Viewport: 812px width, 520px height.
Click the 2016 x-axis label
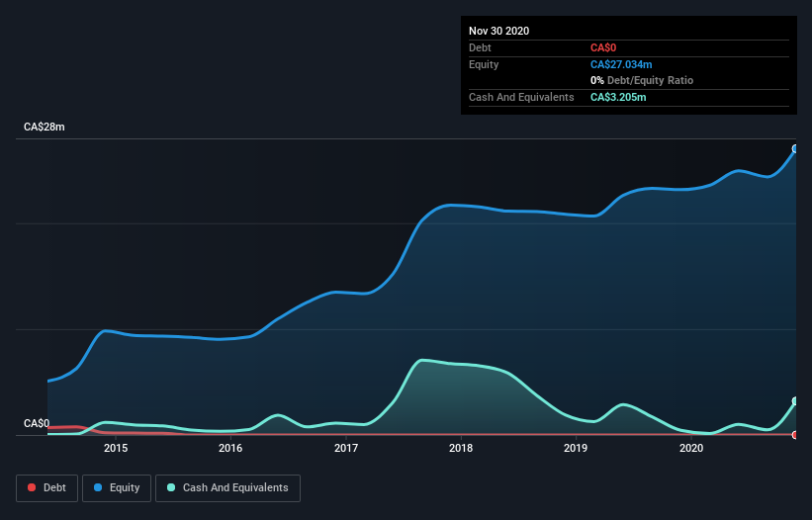[x=230, y=448]
